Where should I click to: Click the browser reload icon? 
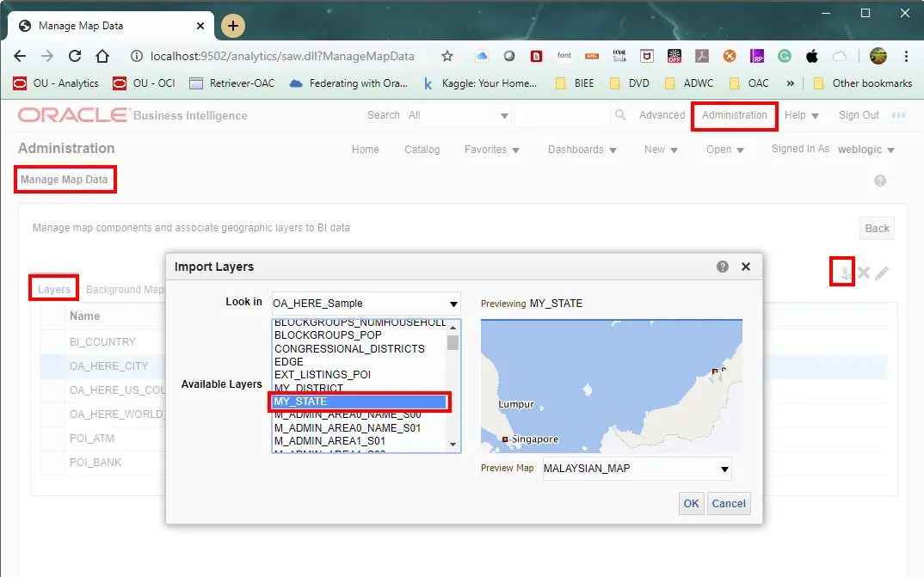[x=75, y=56]
